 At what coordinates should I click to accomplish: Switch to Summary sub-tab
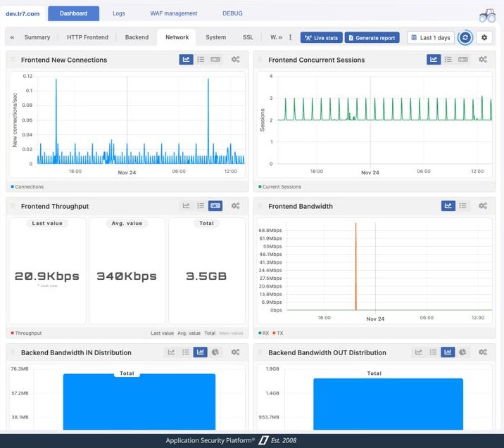point(37,37)
